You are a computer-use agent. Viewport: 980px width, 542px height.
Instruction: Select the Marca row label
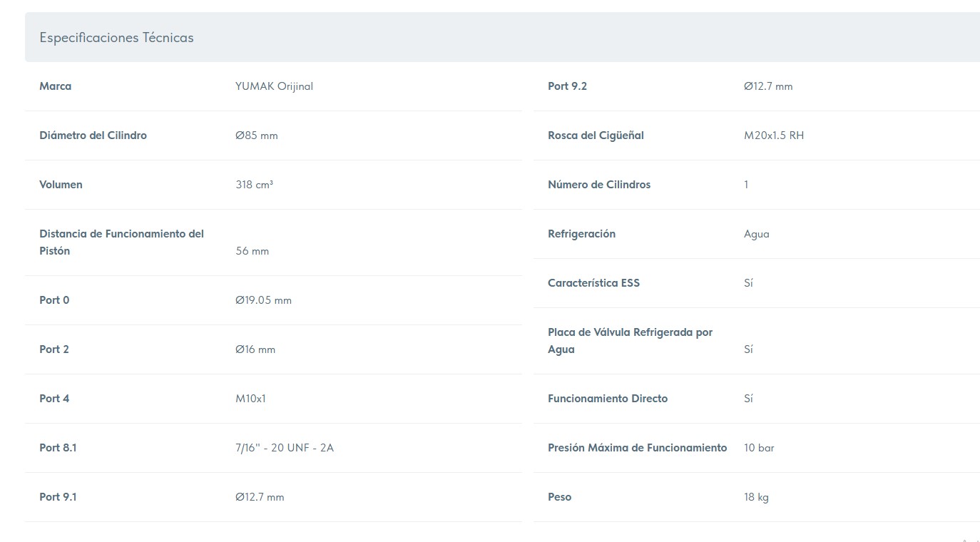point(56,86)
